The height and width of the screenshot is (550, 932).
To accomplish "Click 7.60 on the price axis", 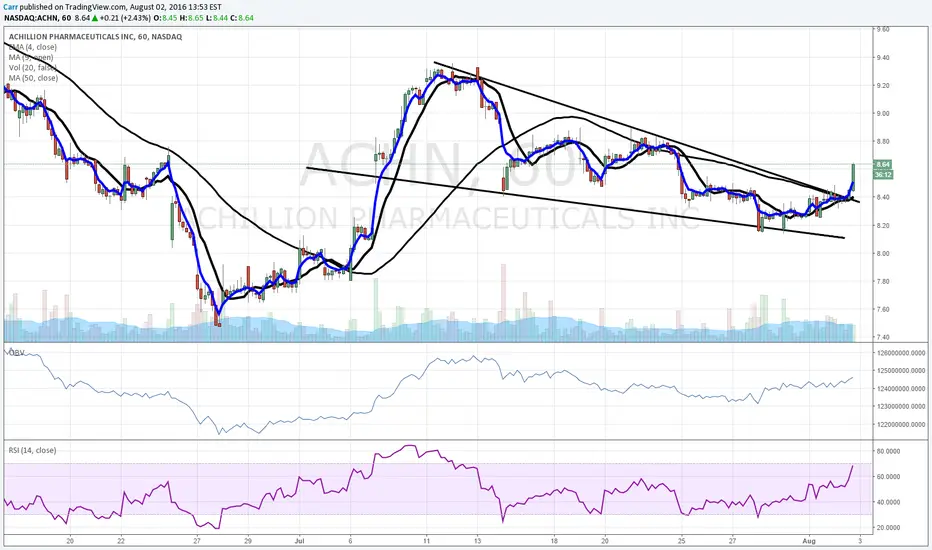I will tap(882, 309).
